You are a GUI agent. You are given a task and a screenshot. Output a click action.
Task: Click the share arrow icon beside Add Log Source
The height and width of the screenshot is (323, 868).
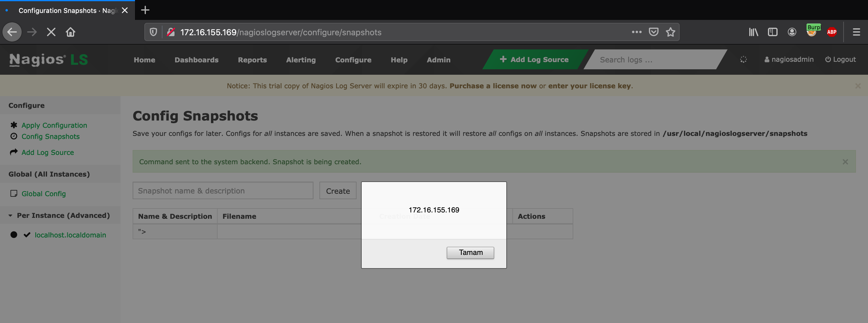pyautogui.click(x=14, y=152)
